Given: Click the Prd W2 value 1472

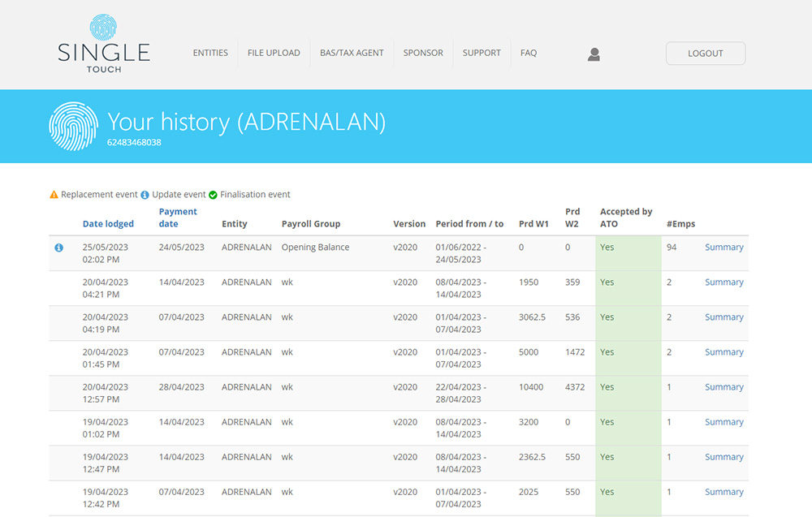Looking at the screenshot, I should click(575, 352).
